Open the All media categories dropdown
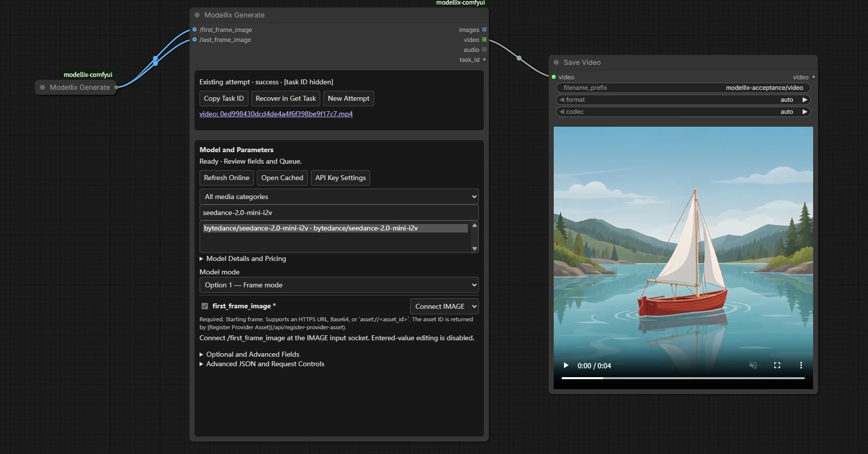Screen dimensions: 868x454 tap(339, 197)
